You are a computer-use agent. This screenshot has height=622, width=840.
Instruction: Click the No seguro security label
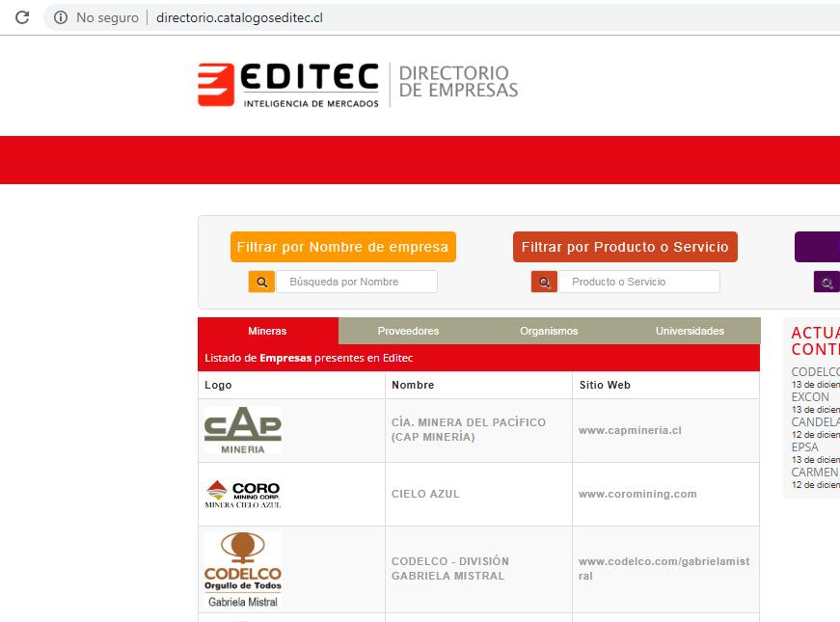[x=107, y=17]
